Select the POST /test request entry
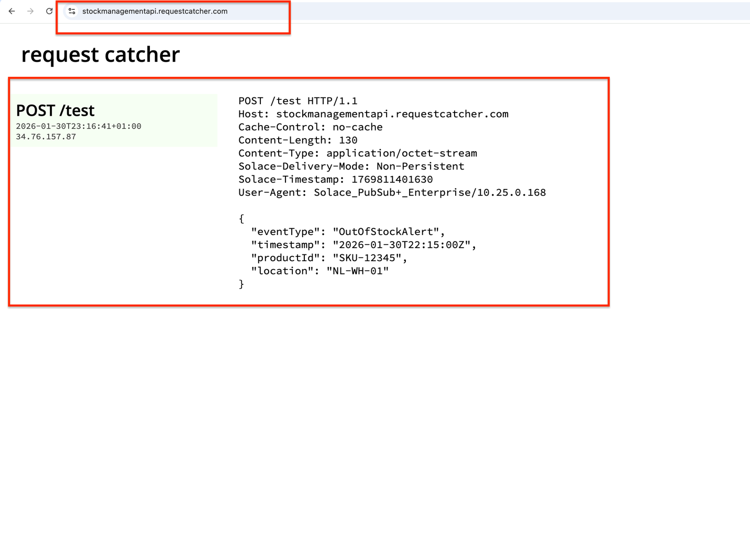Image resolution: width=750 pixels, height=560 pixels. pyautogui.click(x=56, y=110)
